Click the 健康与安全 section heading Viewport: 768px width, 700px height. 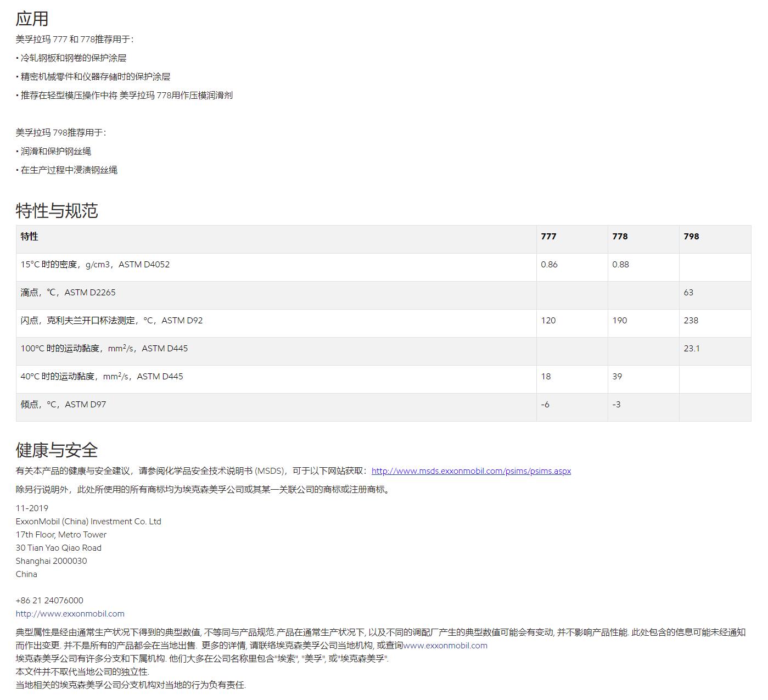pyautogui.click(x=57, y=450)
